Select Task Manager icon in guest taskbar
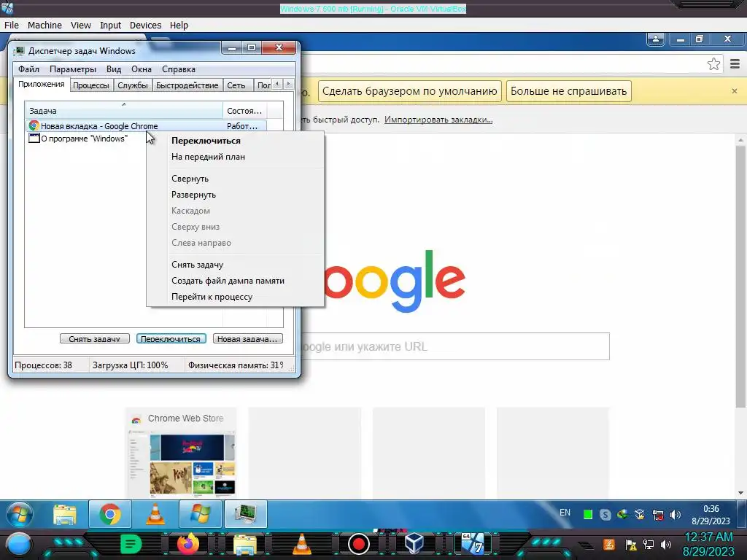The height and width of the screenshot is (560, 747). coord(245,515)
